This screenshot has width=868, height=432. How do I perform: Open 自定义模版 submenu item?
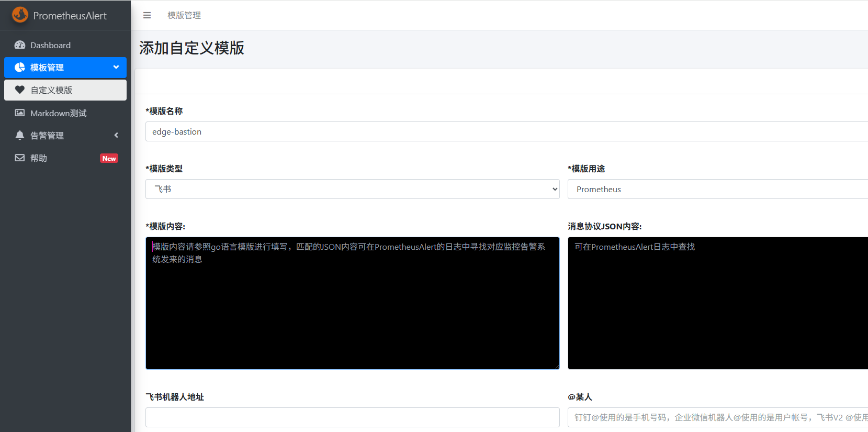click(x=65, y=90)
